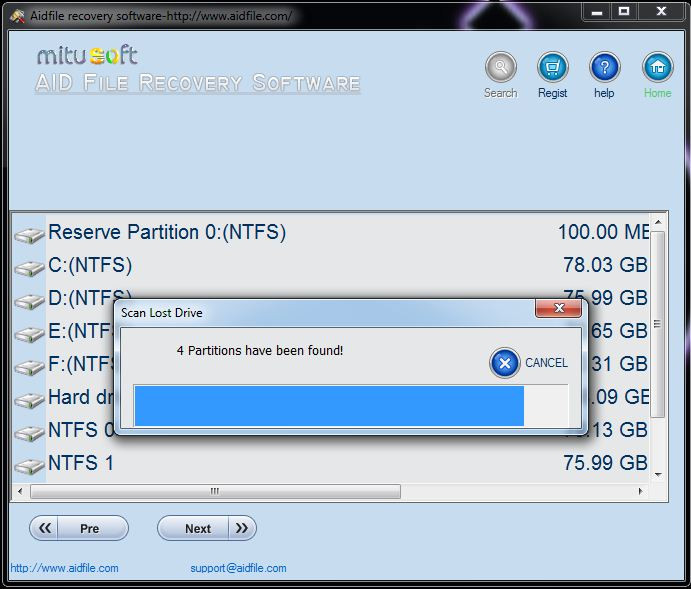Click the list scroll down arrow
Viewport: 691px width, 589px height.
[x=658, y=475]
